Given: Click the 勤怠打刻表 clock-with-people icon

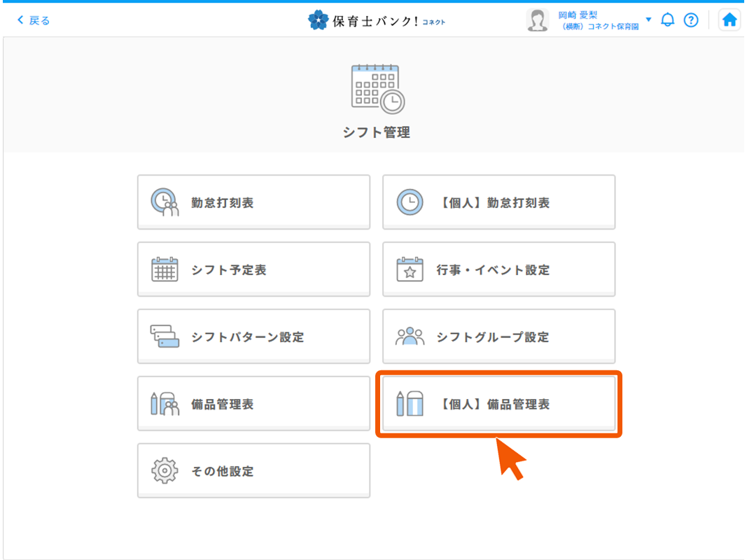Looking at the screenshot, I should [x=165, y=203].
